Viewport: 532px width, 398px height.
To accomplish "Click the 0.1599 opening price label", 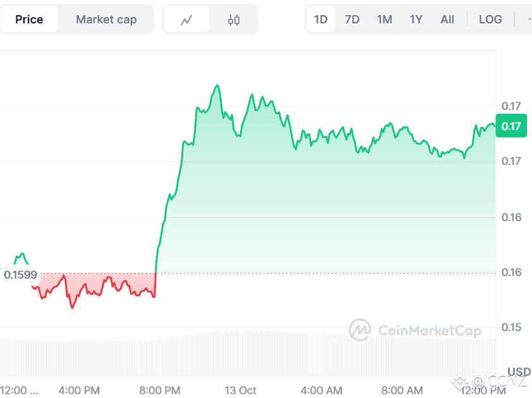I will [20, 275].
